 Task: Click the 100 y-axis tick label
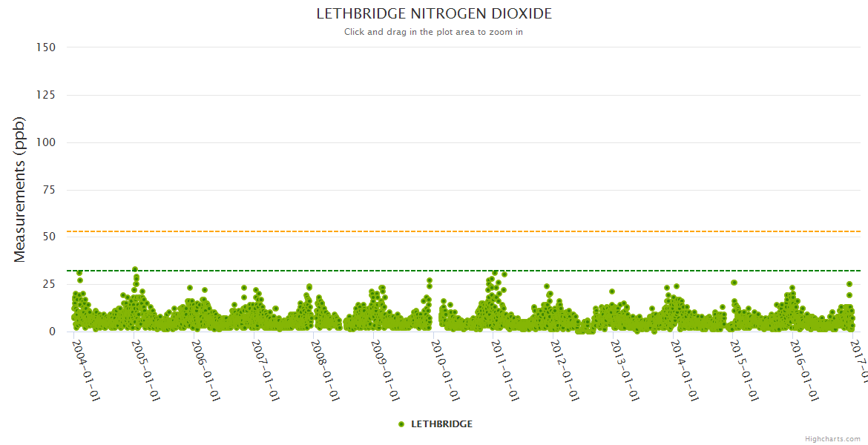click(x=45, y=142)
